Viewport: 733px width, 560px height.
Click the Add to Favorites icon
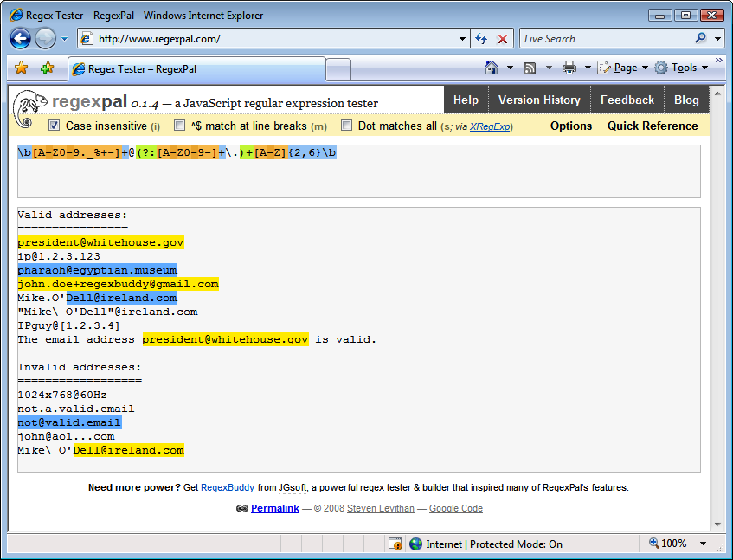point(47,68)
